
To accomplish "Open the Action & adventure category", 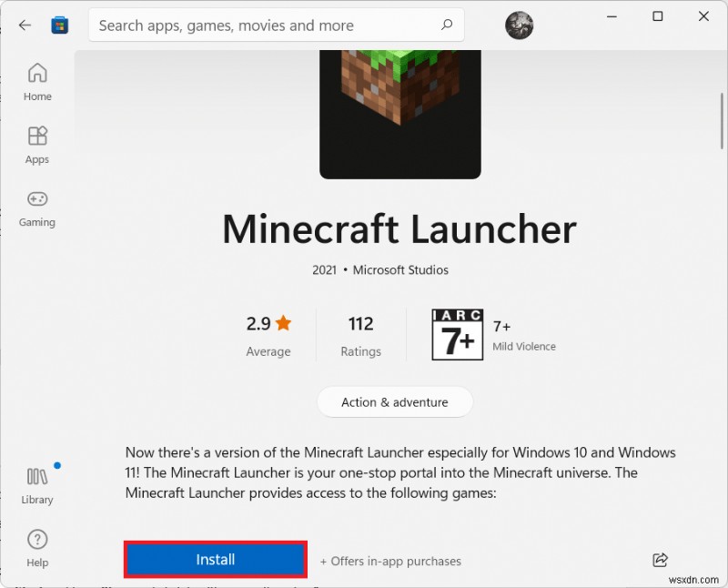I will pos(394,401).
